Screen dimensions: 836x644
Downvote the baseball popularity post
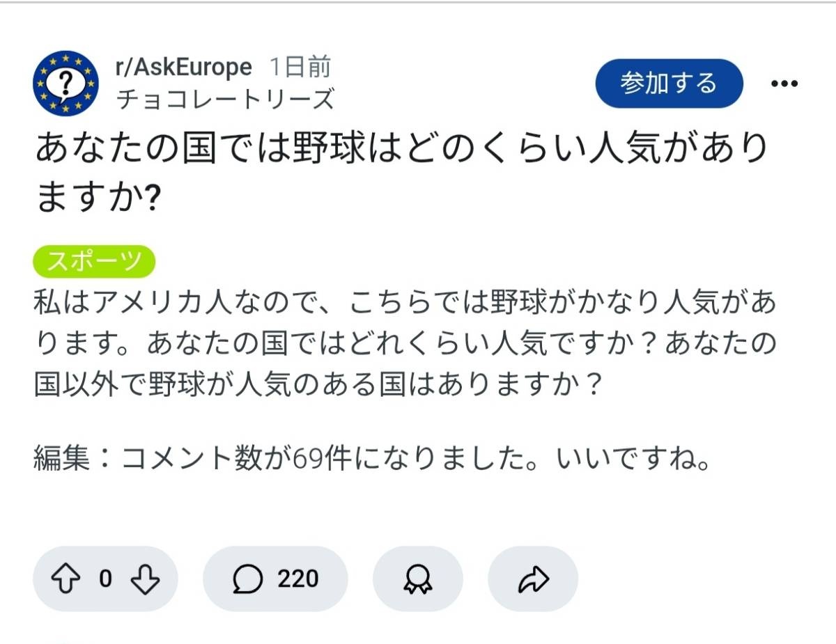(144, 579)
